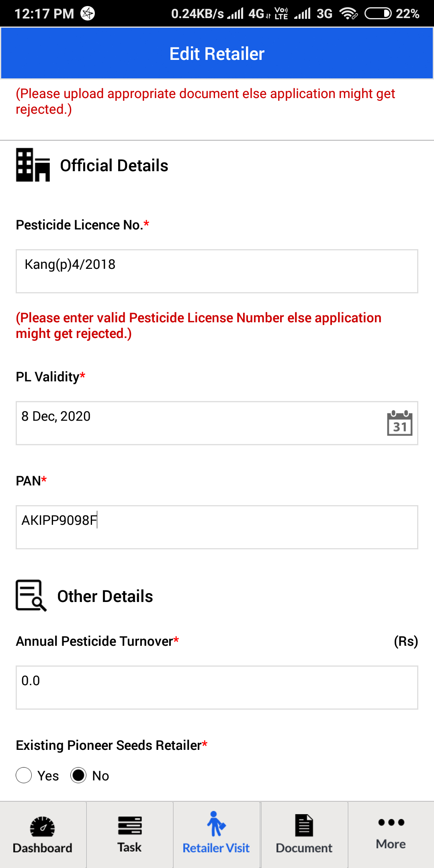Tap the Edit Retailer header bar
Viewport: 434px width, 868px height.
click(x=217, y=53)
